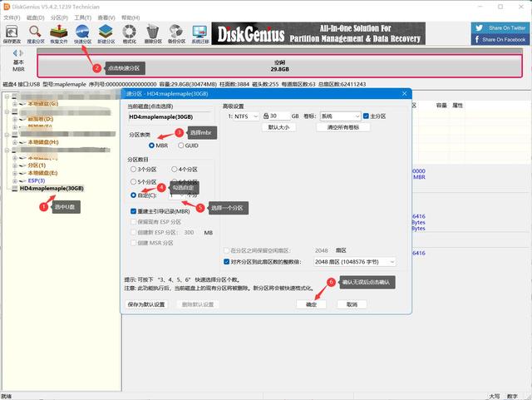Screen dimensions: 532x400
Task: Click the disk icon of HD4:maplemaple(30GB)
Action: [15, 189]
